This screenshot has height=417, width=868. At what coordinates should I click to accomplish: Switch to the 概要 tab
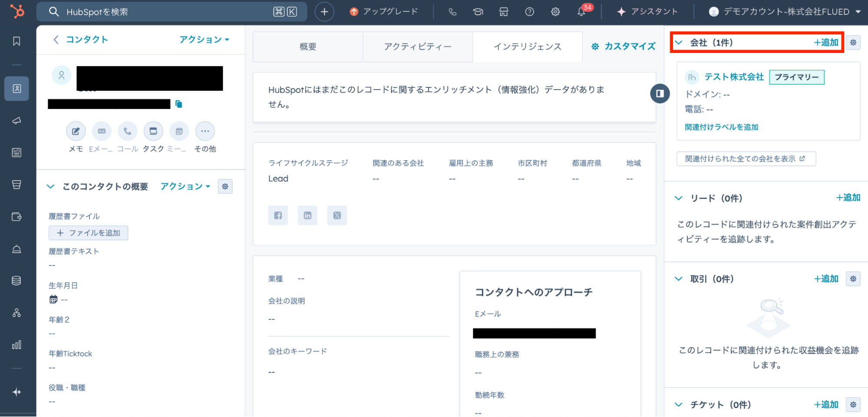tap(308, 46)
